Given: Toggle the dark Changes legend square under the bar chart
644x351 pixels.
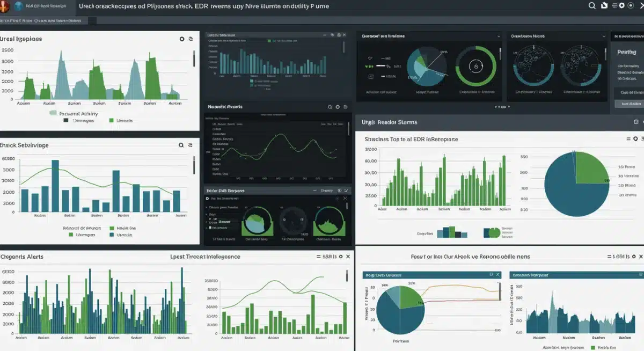Looking at the screenshot, I should (65, 120).
